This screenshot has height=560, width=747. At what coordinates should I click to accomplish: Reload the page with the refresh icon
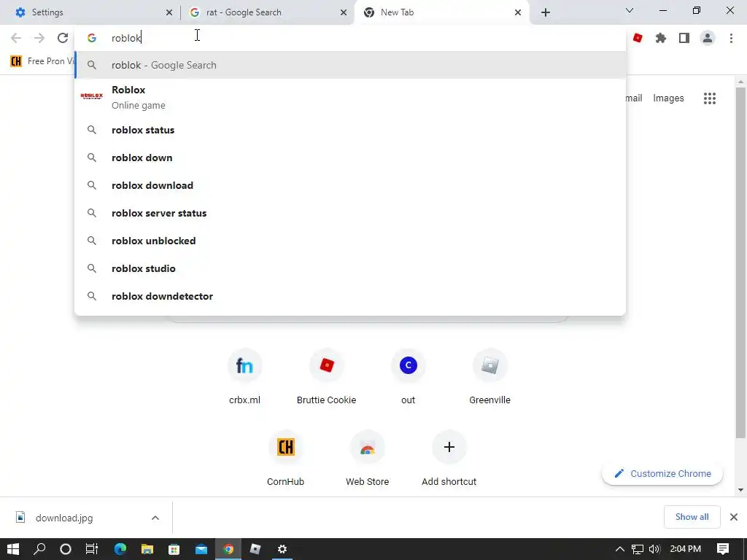[63, 38]
